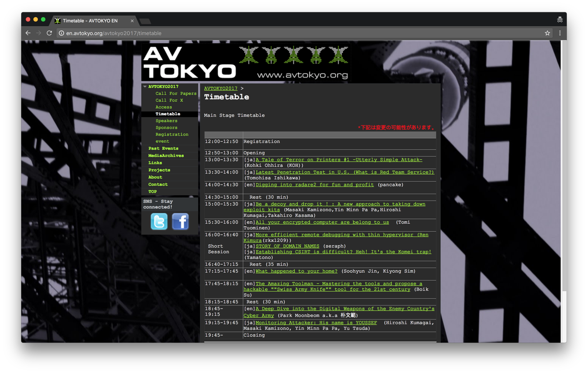Click the Rest (35 min) text
Viewport: 588px width, 373px height.
click(269, 264)
